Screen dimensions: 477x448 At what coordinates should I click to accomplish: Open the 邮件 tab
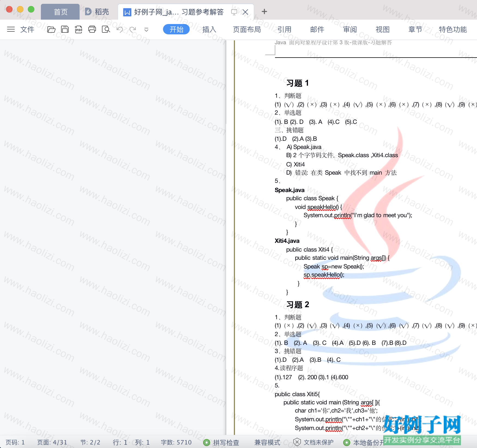[317, 29]
